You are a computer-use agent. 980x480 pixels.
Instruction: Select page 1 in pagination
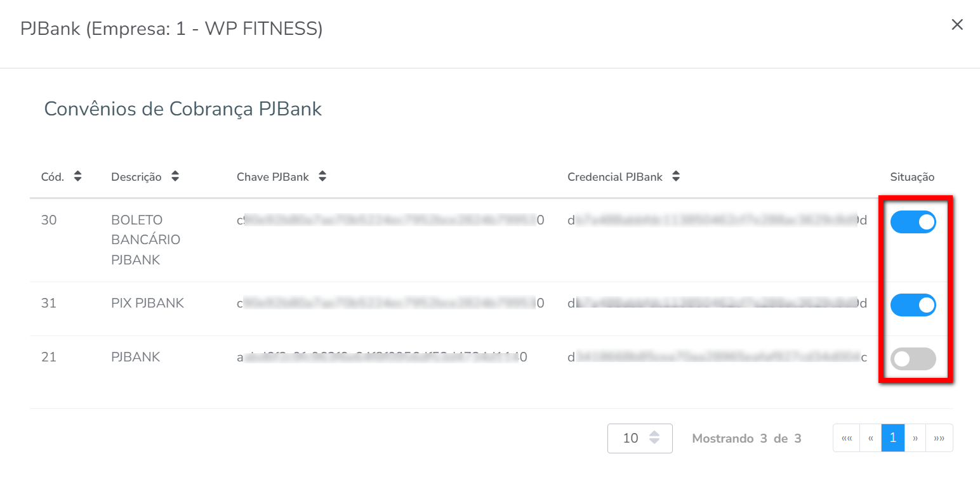[893, 438]
